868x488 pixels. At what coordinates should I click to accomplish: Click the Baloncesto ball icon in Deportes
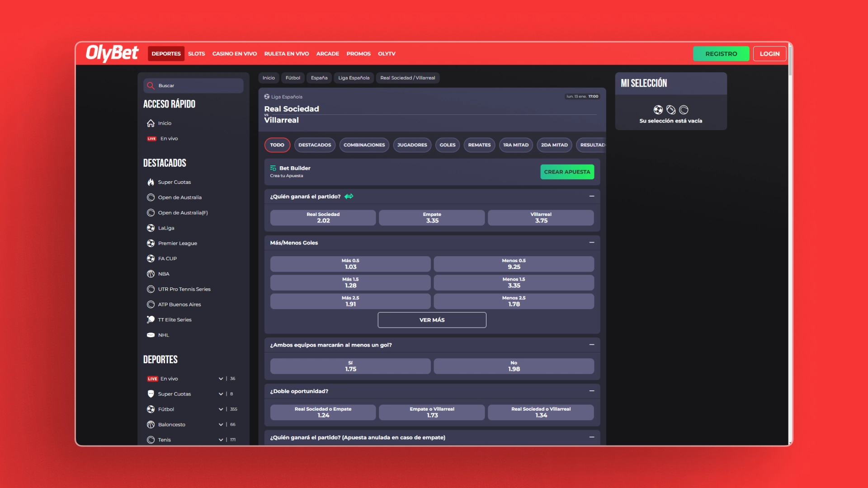tap(151, 425)
